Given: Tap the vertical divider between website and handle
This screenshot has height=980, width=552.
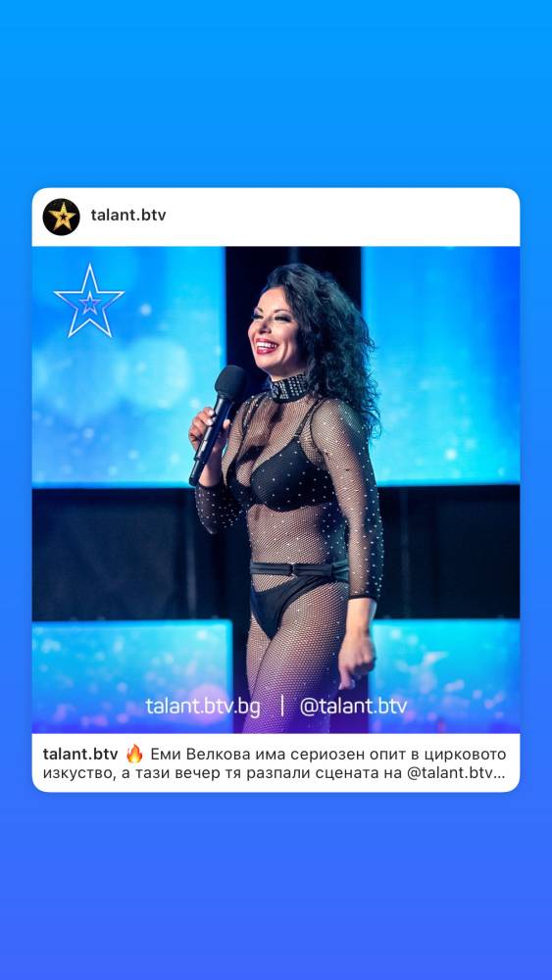Looking at the screenshot, I should click(x=281, y=707).
